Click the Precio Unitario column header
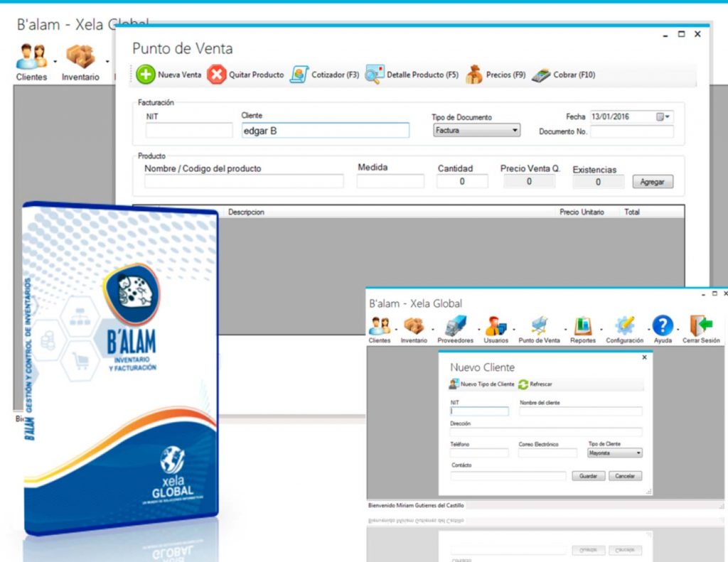This screenshot has width=728, height=562. [x=582, y=212]
